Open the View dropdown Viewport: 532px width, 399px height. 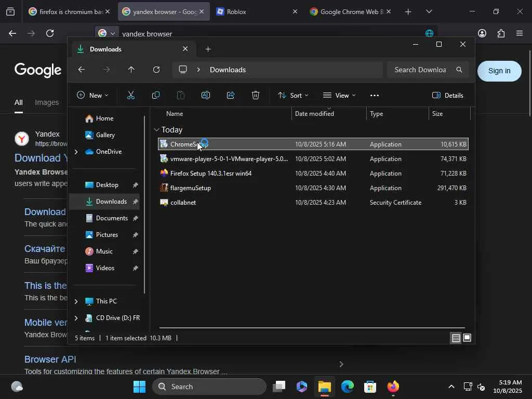click(x=339, y=96)
